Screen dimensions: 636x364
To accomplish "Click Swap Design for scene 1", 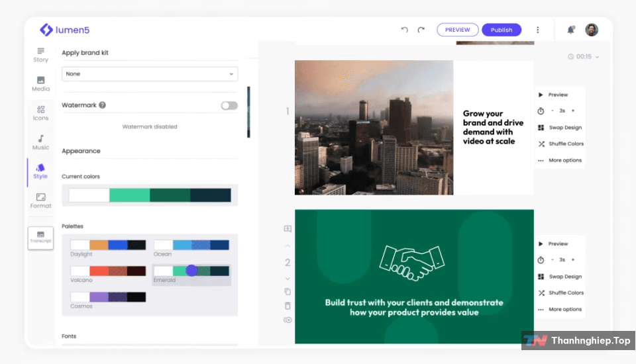I will [560, 127].
